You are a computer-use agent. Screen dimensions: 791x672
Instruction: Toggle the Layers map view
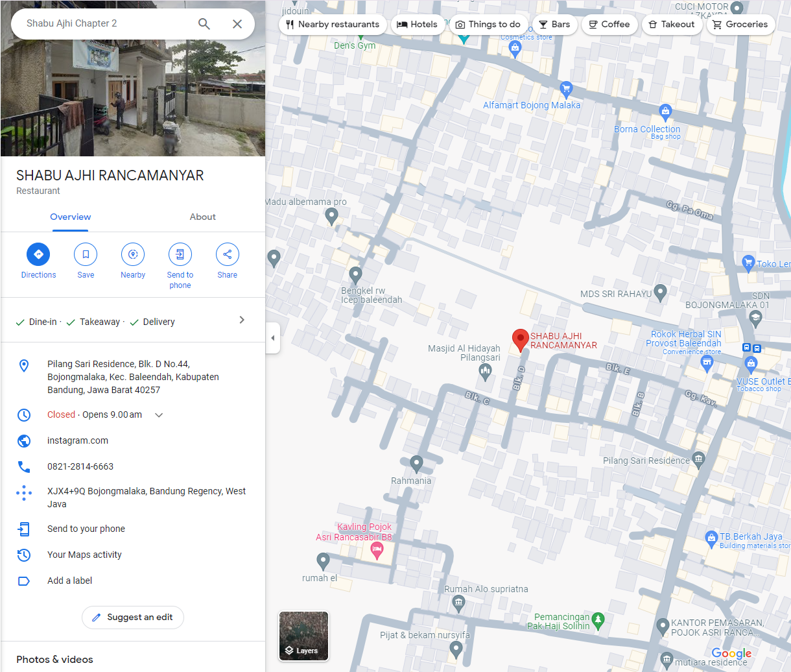[x=303, y=636]
